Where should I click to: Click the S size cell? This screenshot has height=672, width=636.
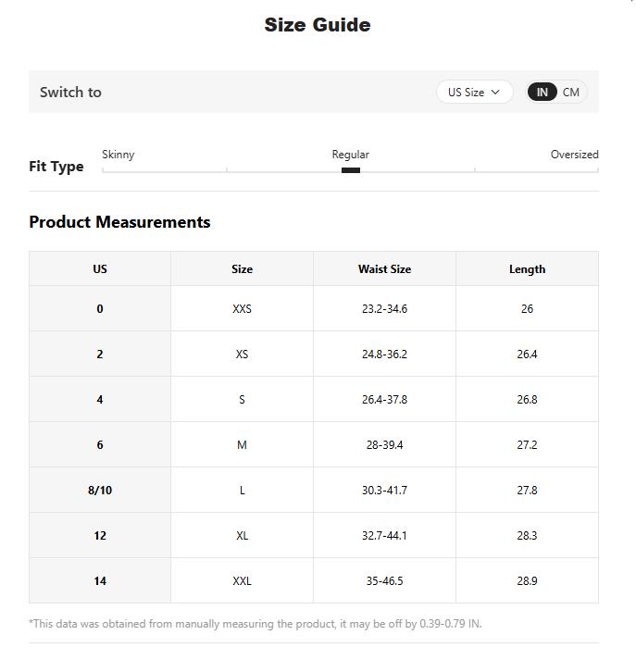coord(242,400)
